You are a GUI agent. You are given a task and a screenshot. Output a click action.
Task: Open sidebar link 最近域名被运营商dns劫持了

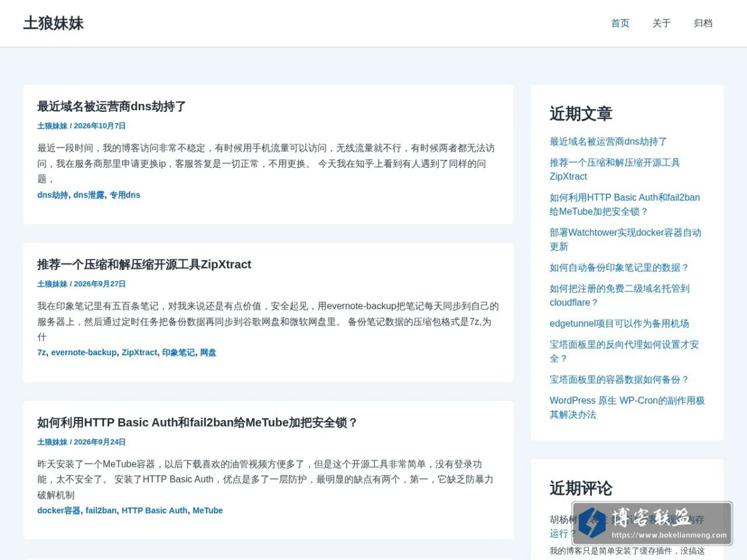click(x=608, y=142)
